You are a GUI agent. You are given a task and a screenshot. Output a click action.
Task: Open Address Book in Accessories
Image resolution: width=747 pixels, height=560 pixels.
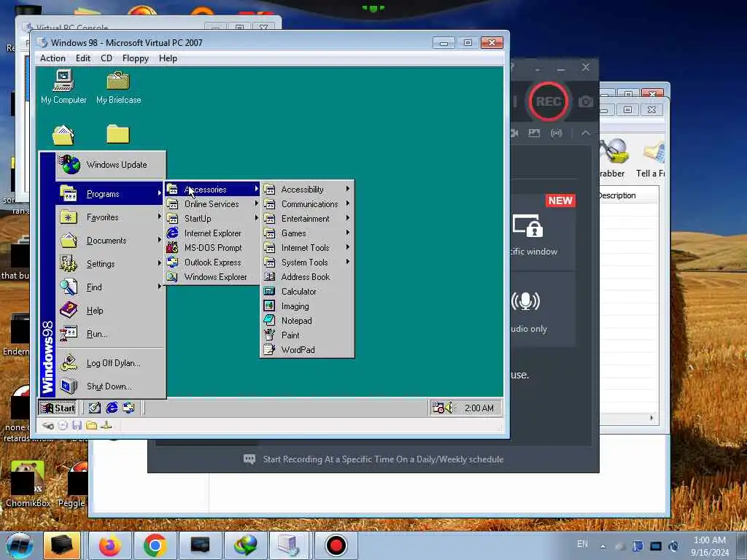click(307, 276)
